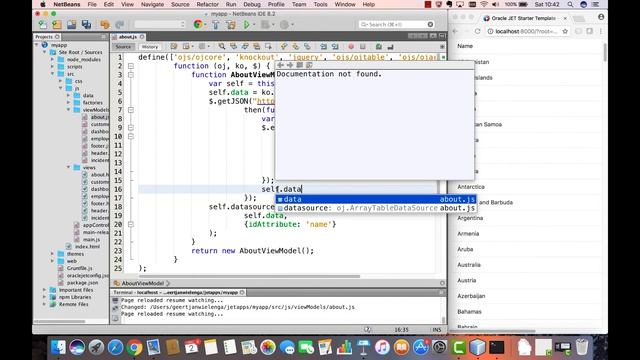Expand the npm Libraries node
Image resolution: width=640 pixels, height=360 pixels.
click(x=44, y=297)
